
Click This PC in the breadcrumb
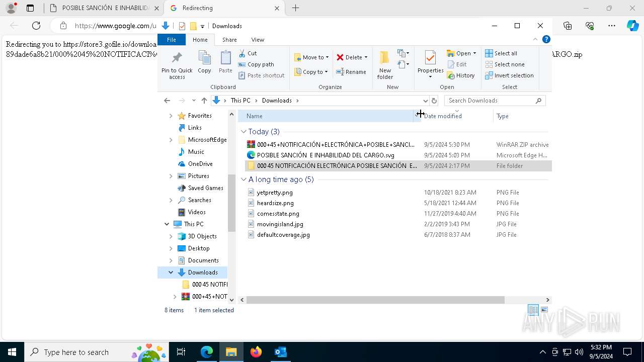pos(240,101)
